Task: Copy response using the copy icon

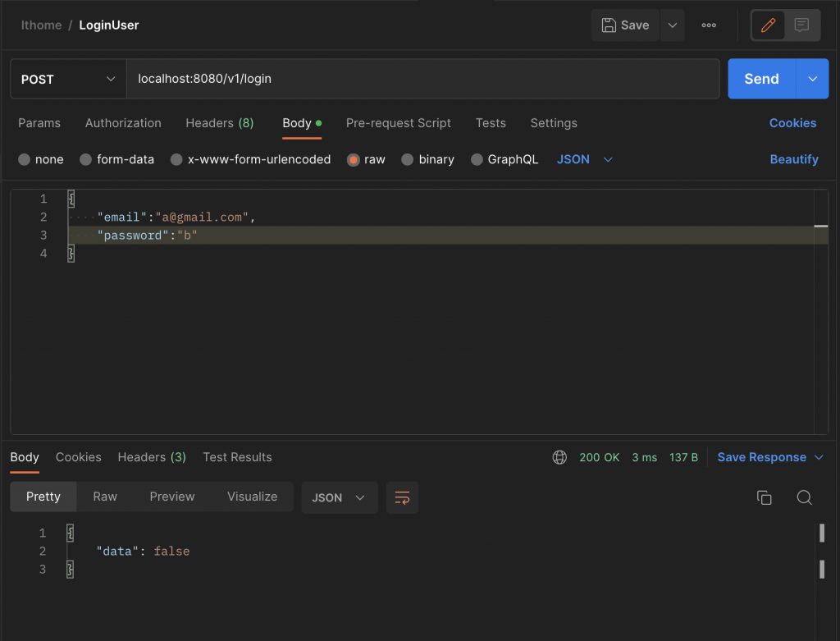Action: point(764,497)
